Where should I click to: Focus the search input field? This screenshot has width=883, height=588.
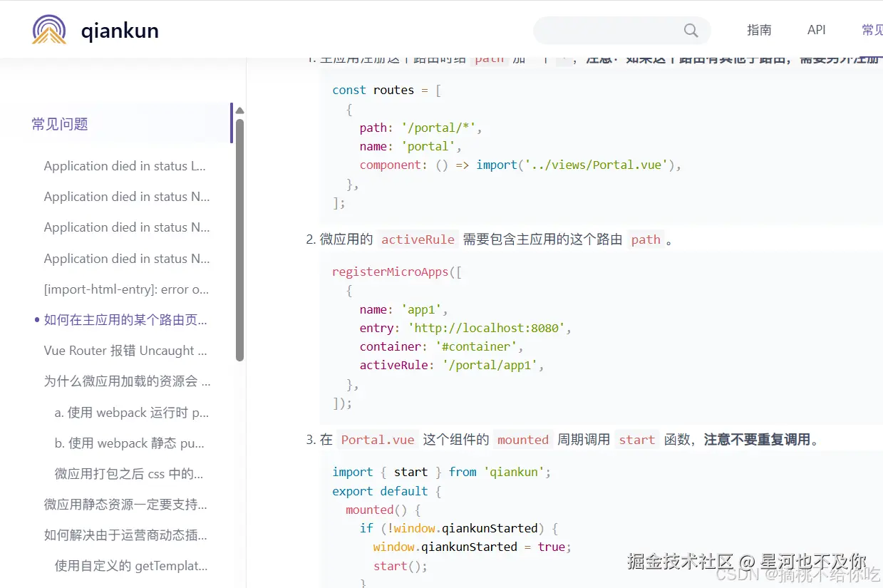pos(621,30)
